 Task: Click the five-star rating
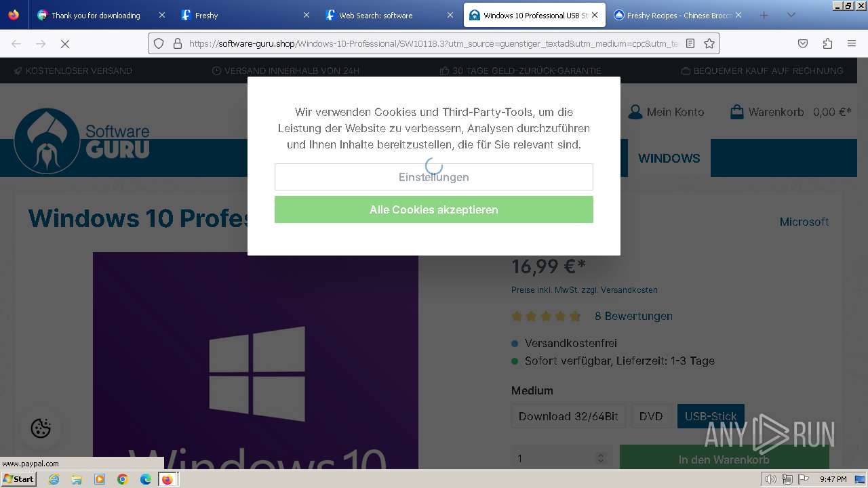pos(547,316)
